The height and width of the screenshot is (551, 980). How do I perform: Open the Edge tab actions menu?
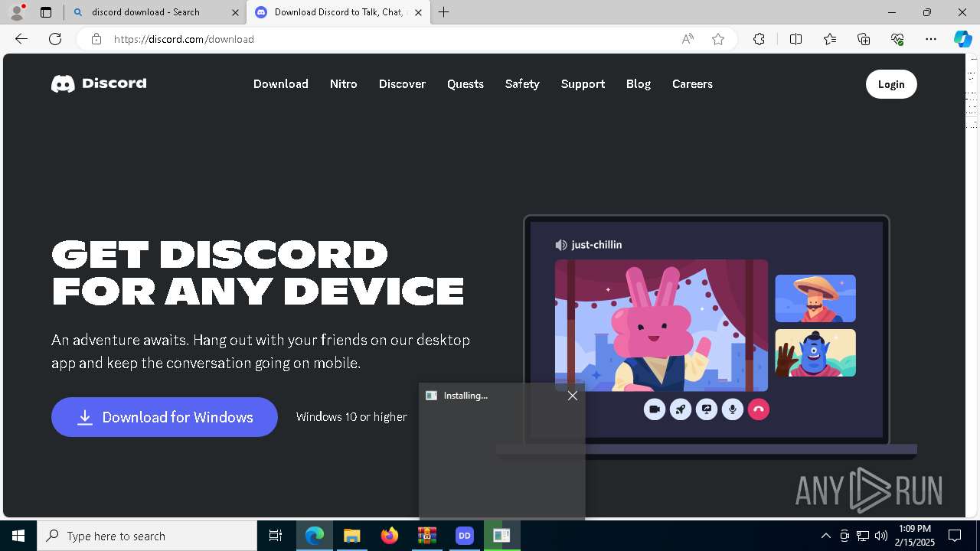(x=46, y=12)
